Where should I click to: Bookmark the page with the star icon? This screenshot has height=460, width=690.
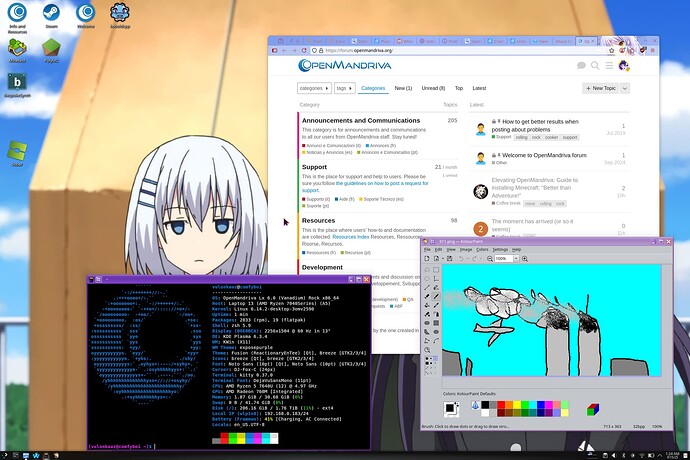pyautogui.click(x=612, y=51)
